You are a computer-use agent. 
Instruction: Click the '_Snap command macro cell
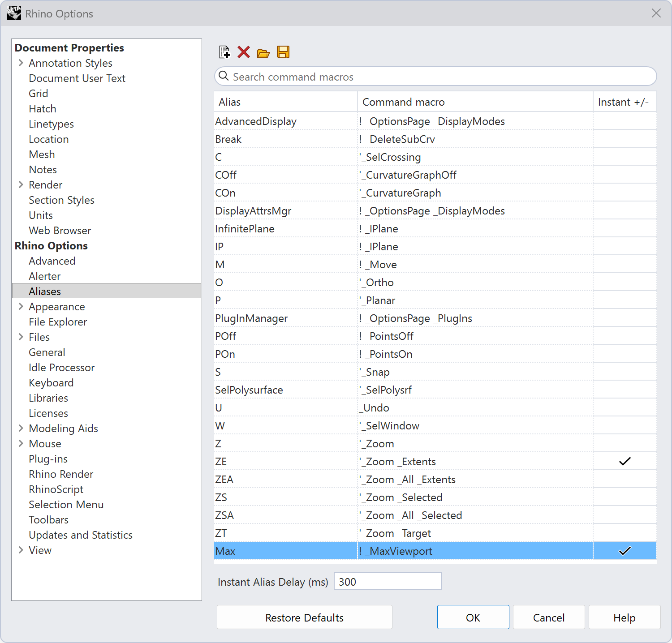[475, 372]
